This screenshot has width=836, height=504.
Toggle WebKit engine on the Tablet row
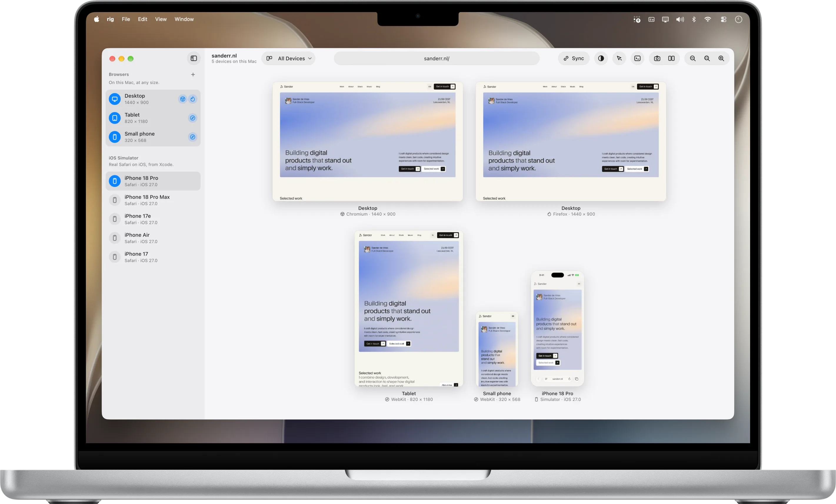pos(193,118)
